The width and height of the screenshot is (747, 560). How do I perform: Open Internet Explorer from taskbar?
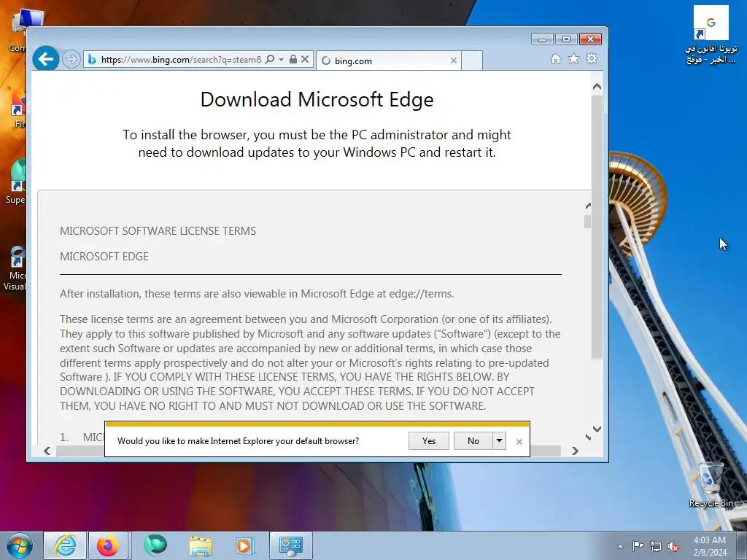click(65, 545)
